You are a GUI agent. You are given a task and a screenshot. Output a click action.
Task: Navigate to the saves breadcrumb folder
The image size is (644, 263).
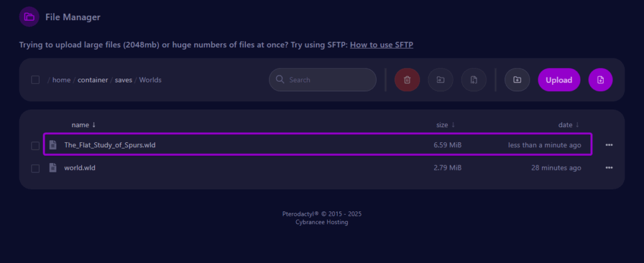click(x=123, y=80)
